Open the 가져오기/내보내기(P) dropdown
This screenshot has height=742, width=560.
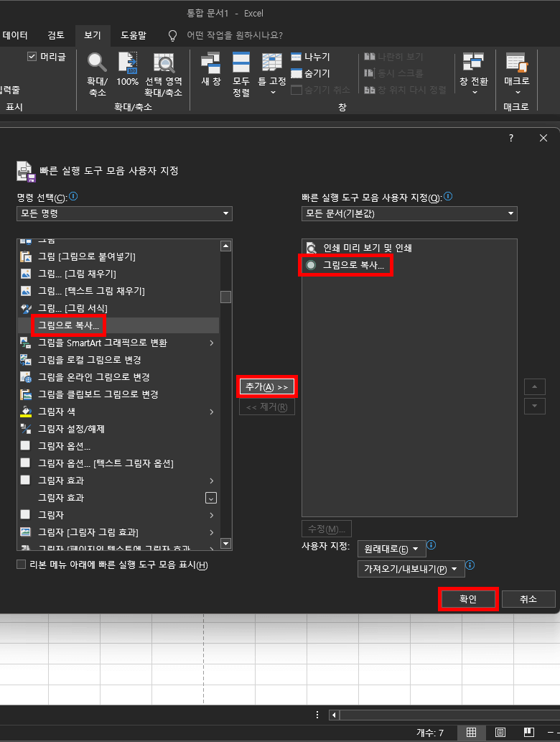411,569
